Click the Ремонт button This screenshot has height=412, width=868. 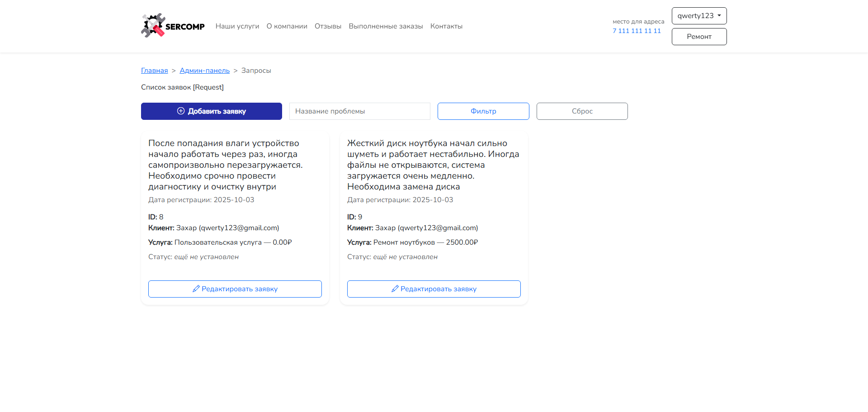click(699, 37)
